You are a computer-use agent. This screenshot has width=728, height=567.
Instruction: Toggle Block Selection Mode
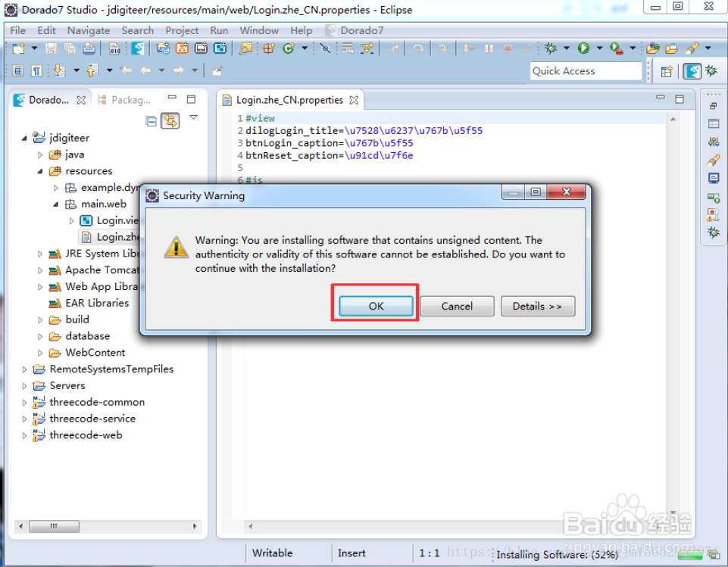[x=17, y=70]
